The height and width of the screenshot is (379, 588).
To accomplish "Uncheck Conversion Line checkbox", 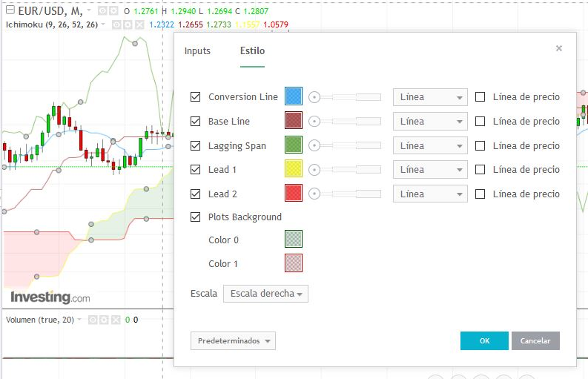I will pos(195,97).
